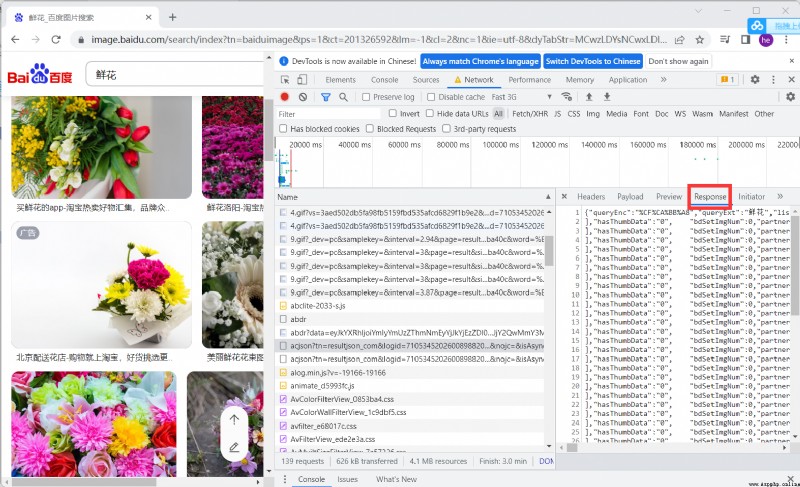Click the network Filter text field
The image size is (800, 487).
[x=328, y=114]
